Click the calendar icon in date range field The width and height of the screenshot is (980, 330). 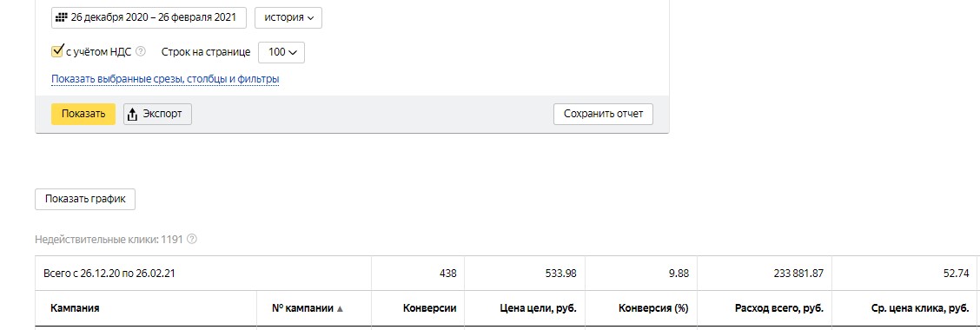click(62, 17)
